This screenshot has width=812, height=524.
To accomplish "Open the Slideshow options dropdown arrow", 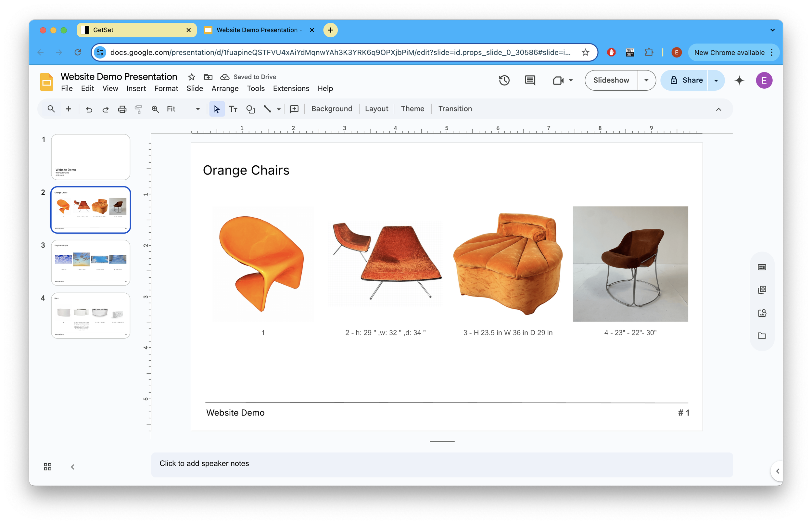I will tap(646, 80).
